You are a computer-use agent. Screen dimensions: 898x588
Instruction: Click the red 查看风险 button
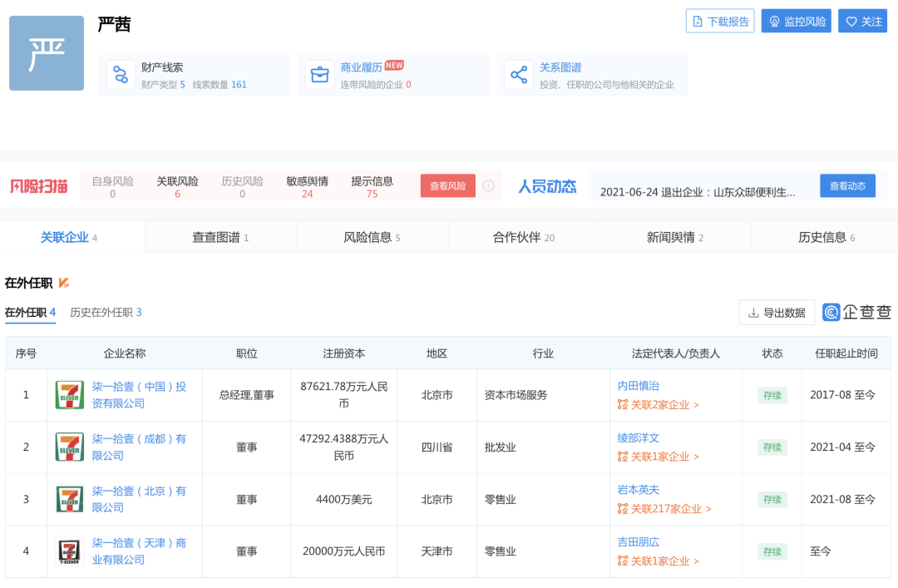pyautogui.click(x=447, y=186)
